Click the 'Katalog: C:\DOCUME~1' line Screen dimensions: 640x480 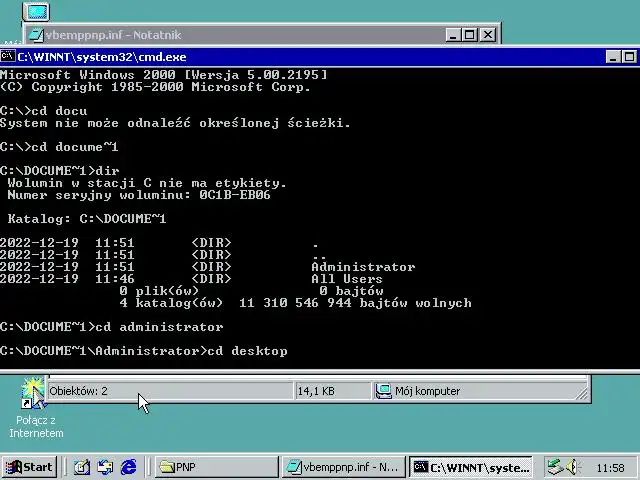[x=87, y=219]
